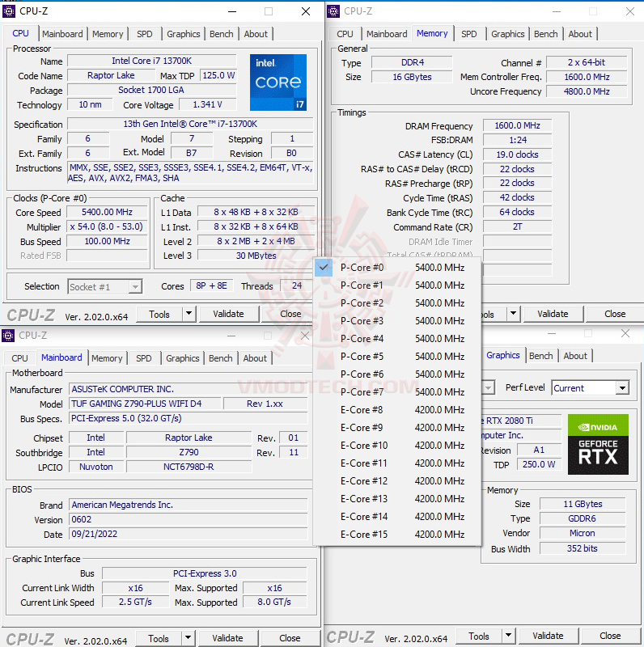
Task: Select P-Core #7 in core list
Action: click(x=397, y=392)
